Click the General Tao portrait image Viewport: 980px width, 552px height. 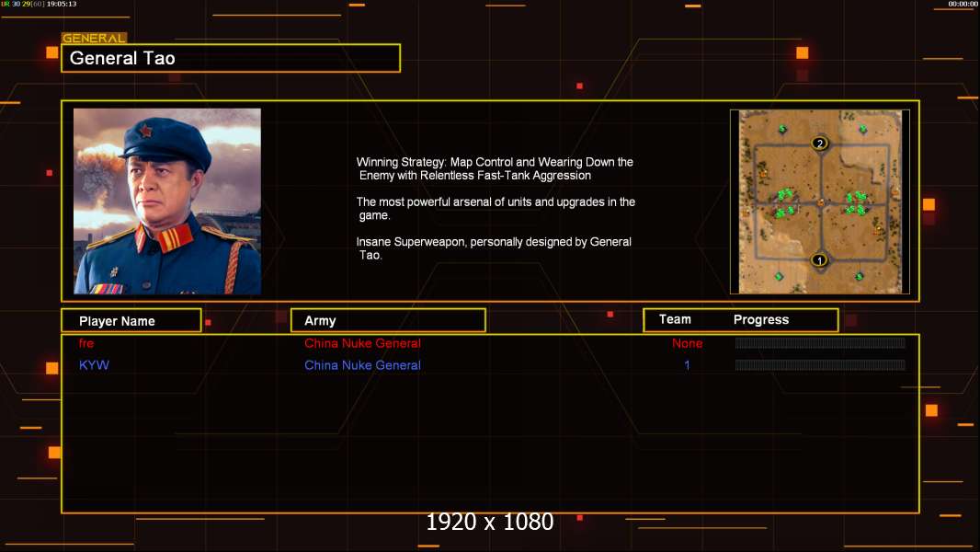click(167, 201)
